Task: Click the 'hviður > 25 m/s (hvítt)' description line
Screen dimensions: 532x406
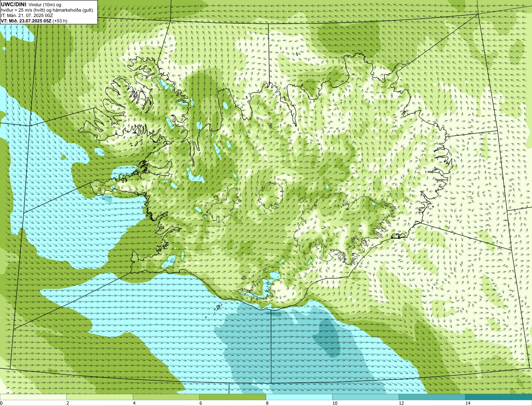Action: pyautogui.click(x=47, y=10)
